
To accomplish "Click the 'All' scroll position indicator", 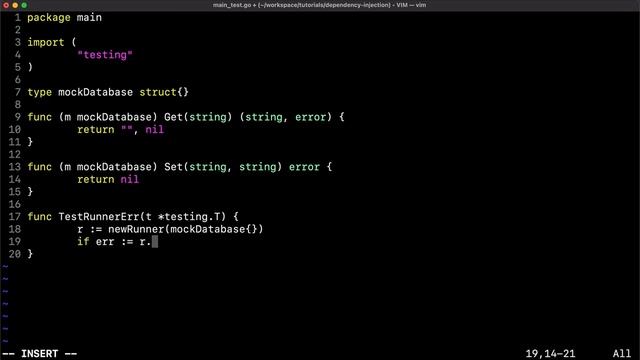I will (622, 353).
